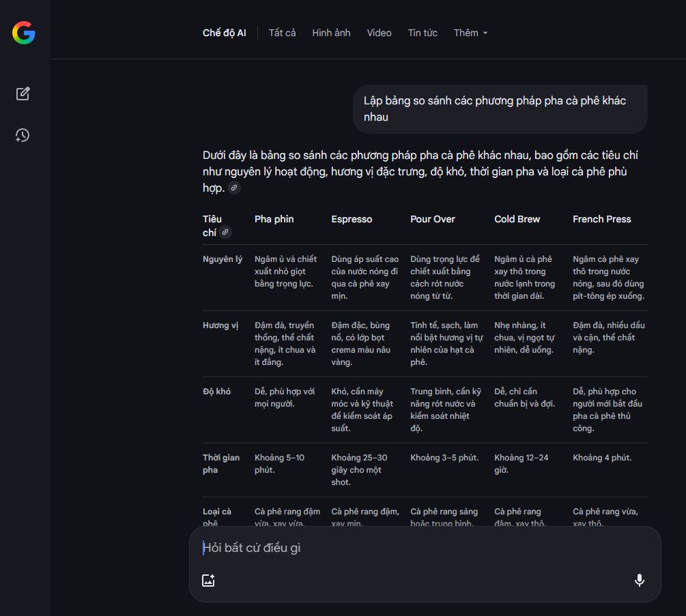Go to the Tin tức tab

(x=423, y=33)
